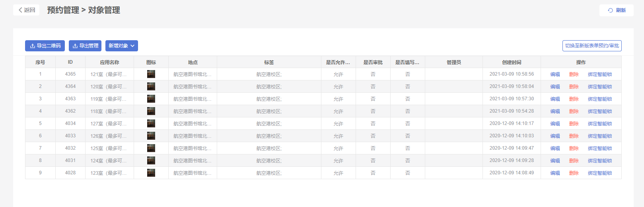Edit the 124室 entry
644x207 pixels.
(x=555, y=161)
